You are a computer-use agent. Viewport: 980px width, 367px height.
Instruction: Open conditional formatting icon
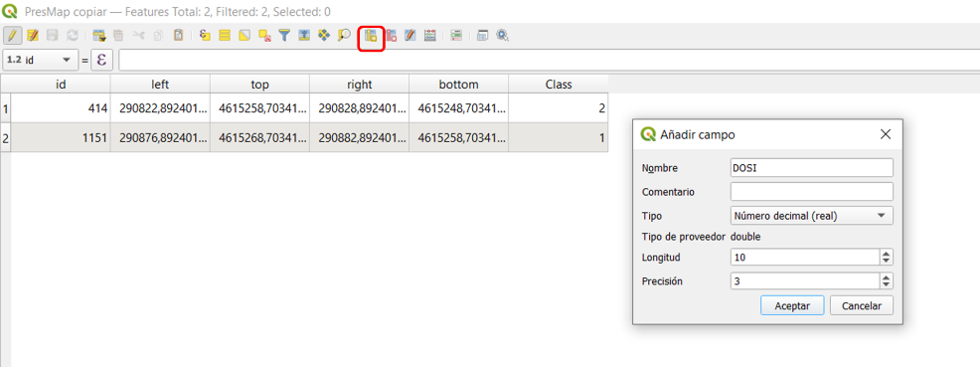[x=456, y=36]
